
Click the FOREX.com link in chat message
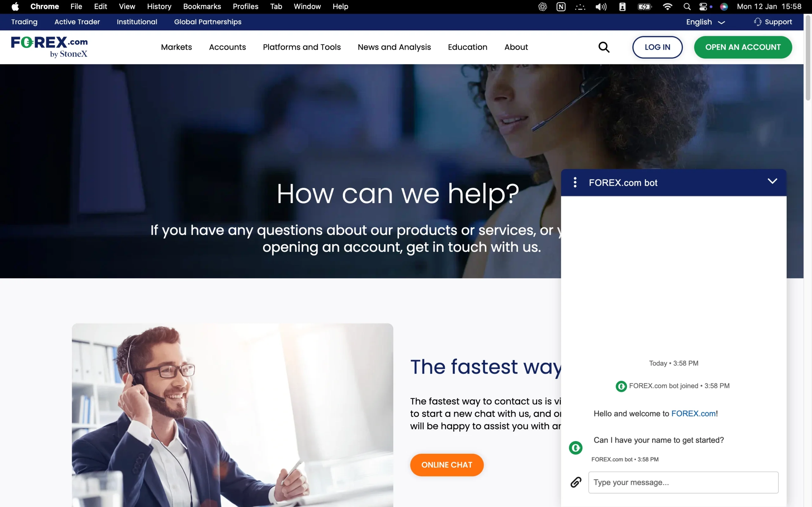[693, 414]
